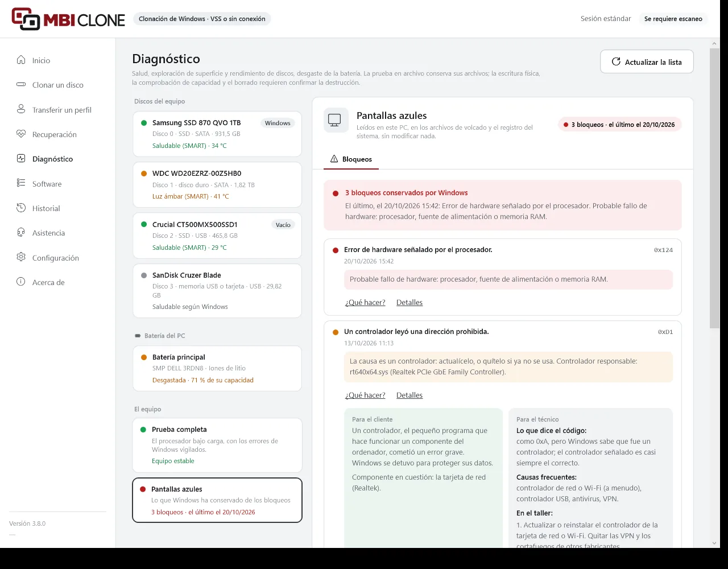Click the monitor icon beside Pantallas azules heading
728x569 pixels.
(x=335, y=120)
